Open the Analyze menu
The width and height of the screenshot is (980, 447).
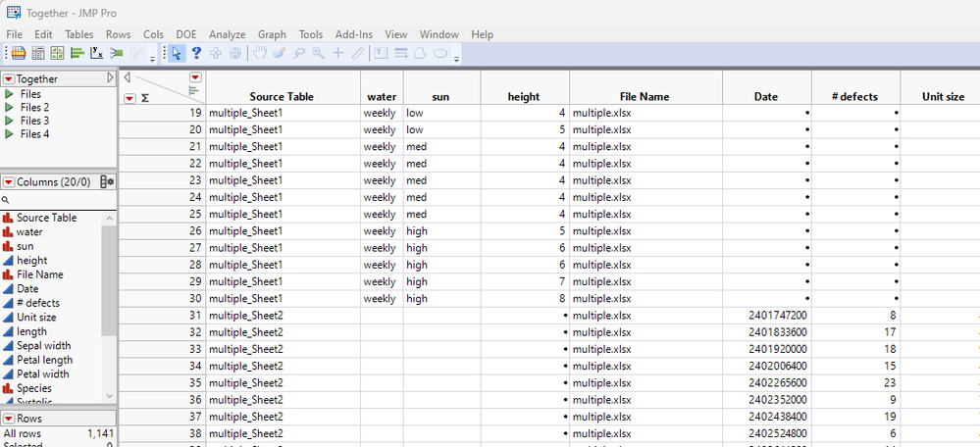pyautogui.click(x=227, y=34)
